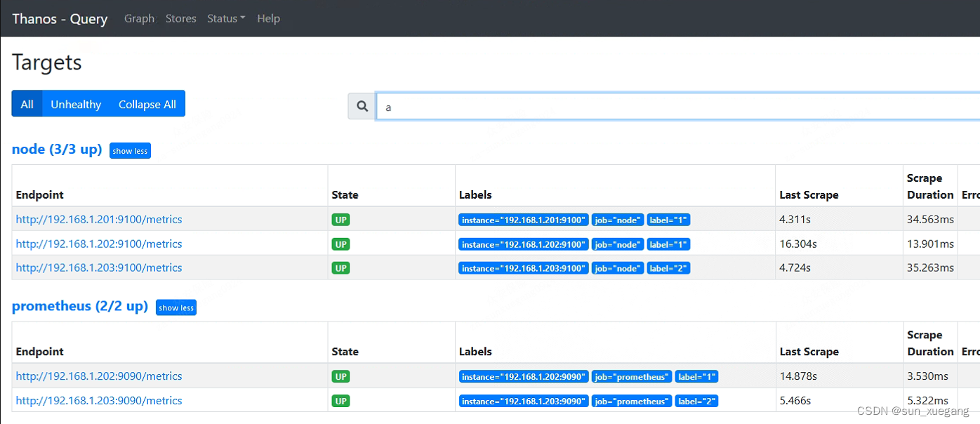Collapse the node group via show less
Viewport: 980px width, 424px height.
tap(130, 150)
